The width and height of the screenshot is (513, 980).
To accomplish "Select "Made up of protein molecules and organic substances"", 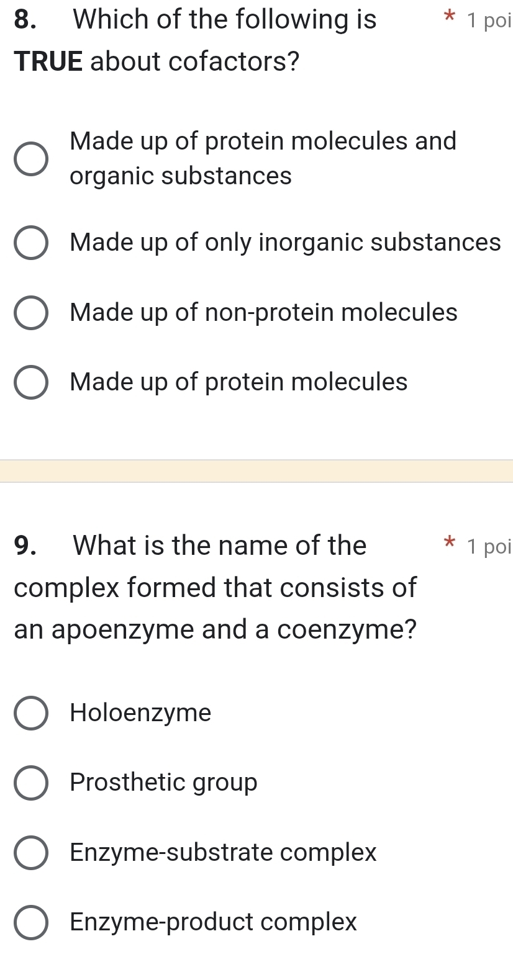I will pyautogui.click(x=32, y=159).
